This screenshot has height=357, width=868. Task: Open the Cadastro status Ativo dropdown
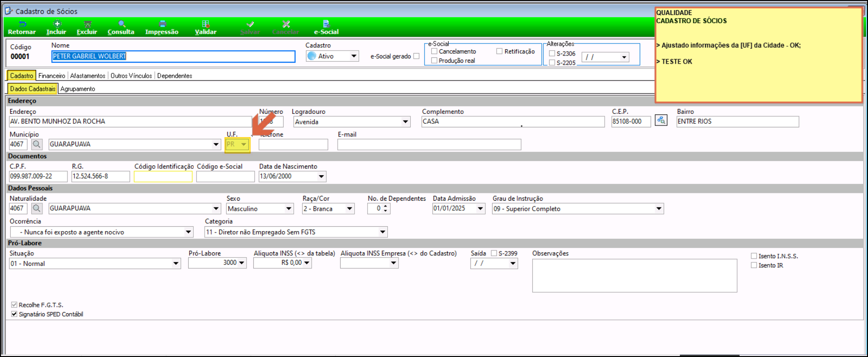tap(354, 56)
